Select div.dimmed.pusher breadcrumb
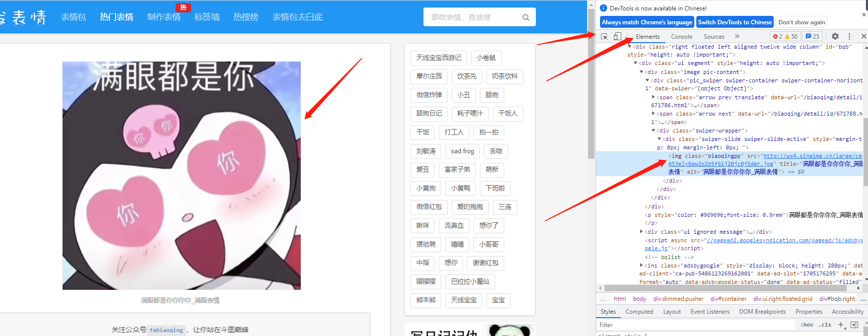 coord(678,299)
